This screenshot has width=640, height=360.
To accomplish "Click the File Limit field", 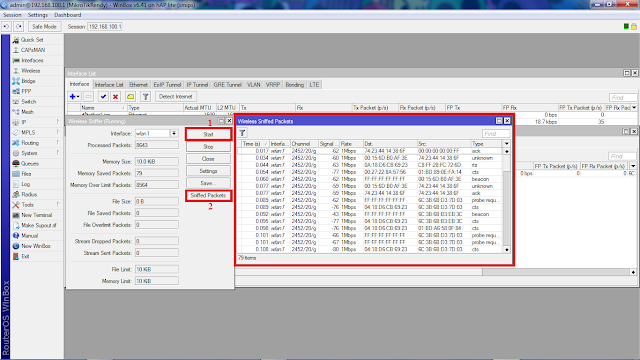I will [156, 269].
